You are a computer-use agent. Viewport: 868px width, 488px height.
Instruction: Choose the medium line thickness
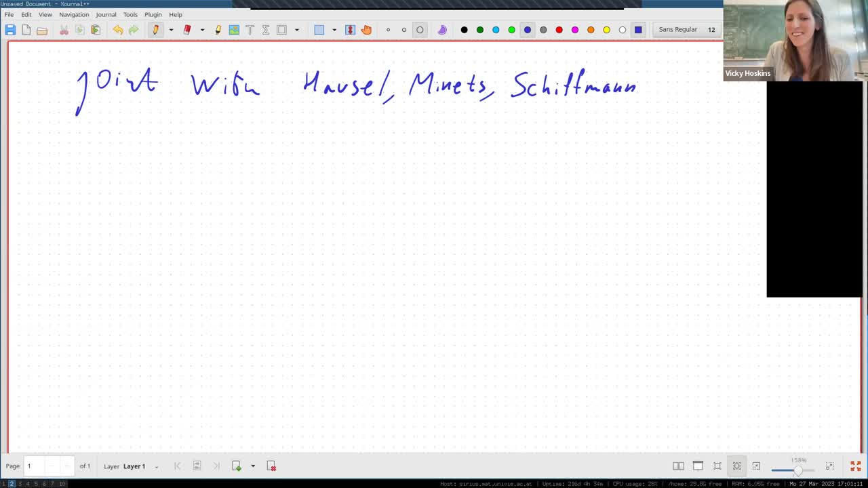point(404,30)
